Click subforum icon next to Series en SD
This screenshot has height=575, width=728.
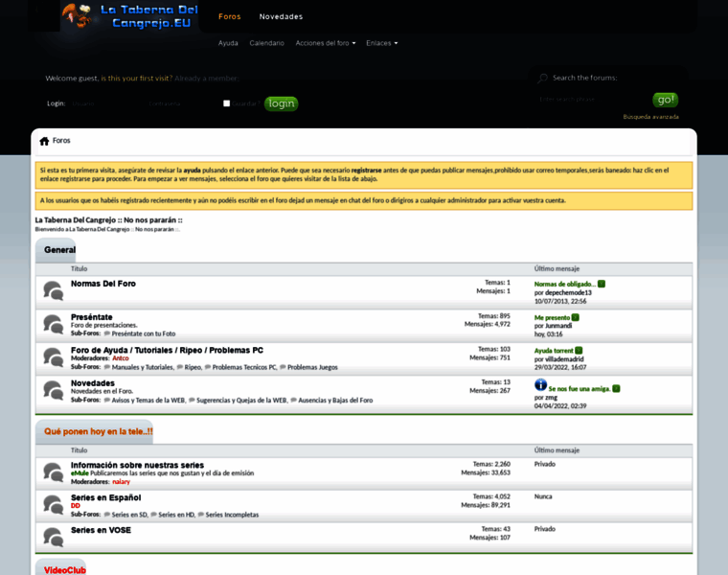point(107,515)
